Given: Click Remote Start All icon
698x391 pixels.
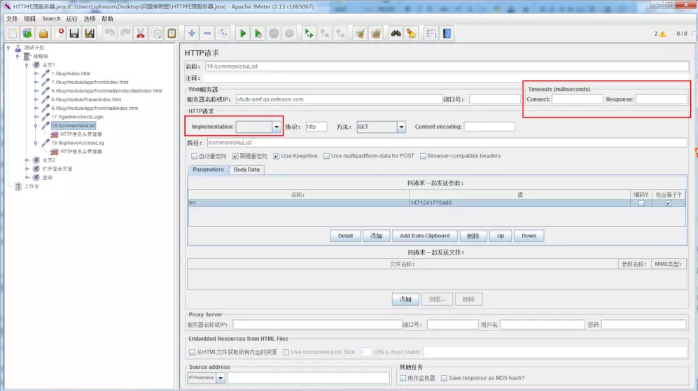Looking at the screenshot, I should [309, 33].
